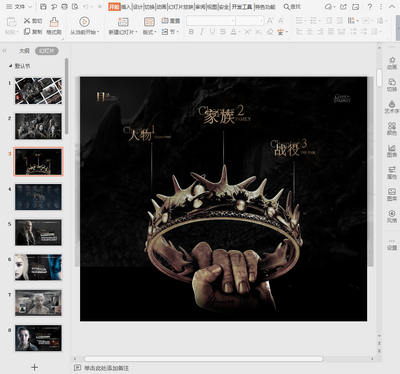Click the Cut (剪切) scissors icon
This screenshot has width=400, height=374.
pos(27,21)
